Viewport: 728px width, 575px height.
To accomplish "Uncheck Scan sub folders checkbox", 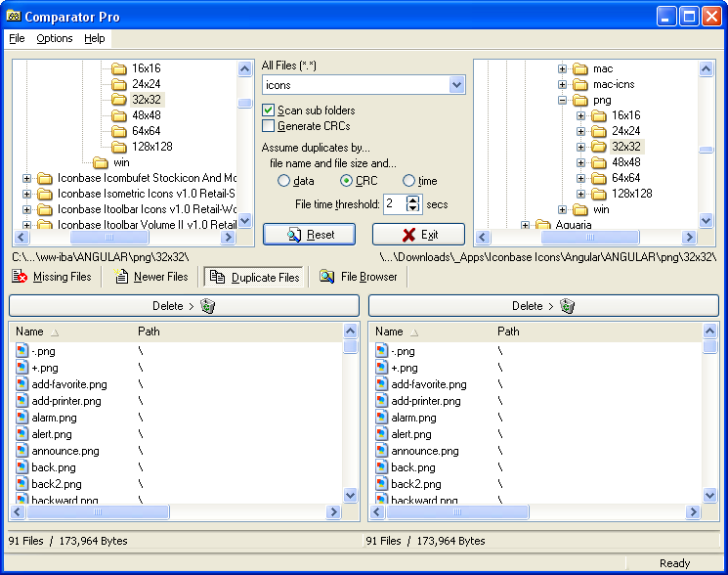I will (x=268, y=111).
